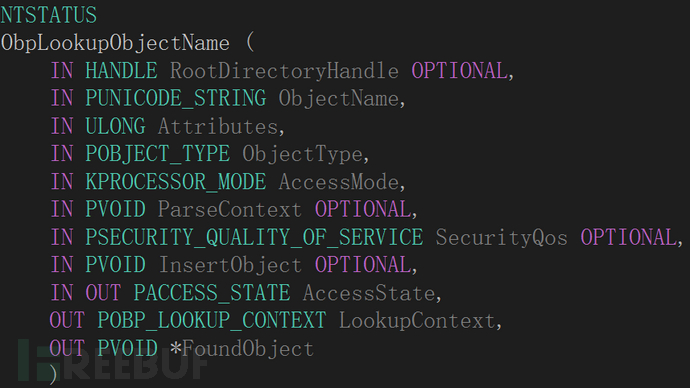This screenshot has height=388, width=690.
Task: Select the SecurityQos parameter name
Action: [502, 238]
